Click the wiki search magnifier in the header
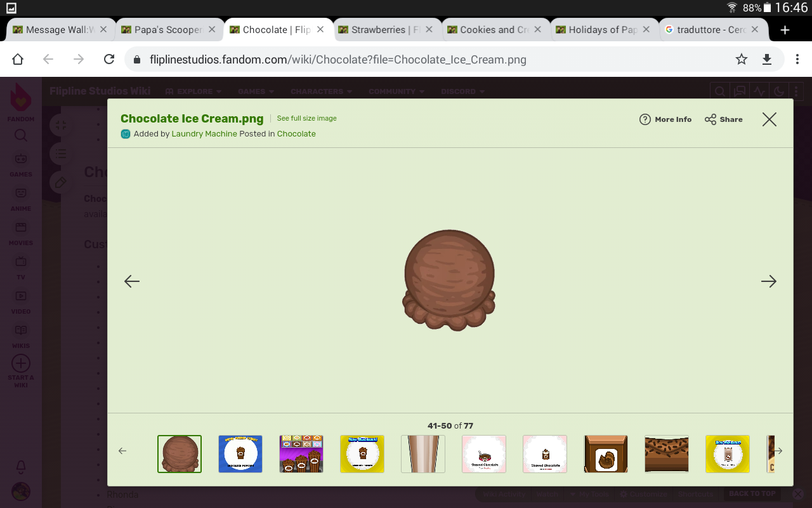 coord(720,91)
